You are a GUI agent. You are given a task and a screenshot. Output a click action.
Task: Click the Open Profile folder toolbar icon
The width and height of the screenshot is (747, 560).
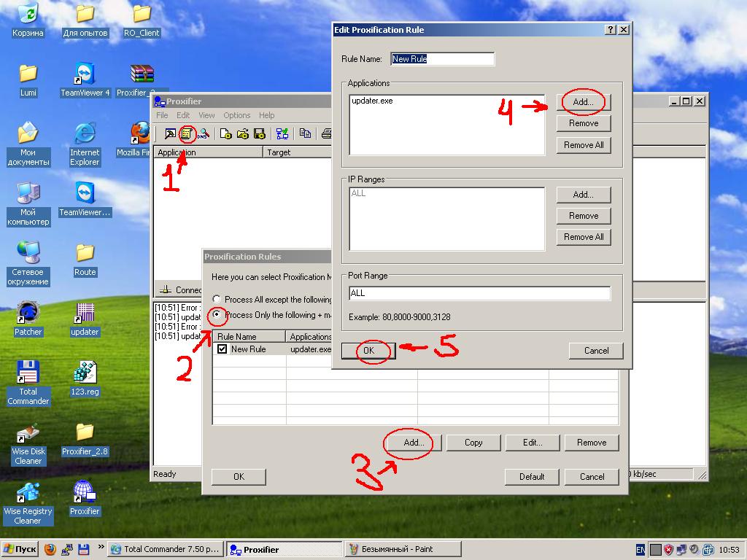tap(242, 133)
